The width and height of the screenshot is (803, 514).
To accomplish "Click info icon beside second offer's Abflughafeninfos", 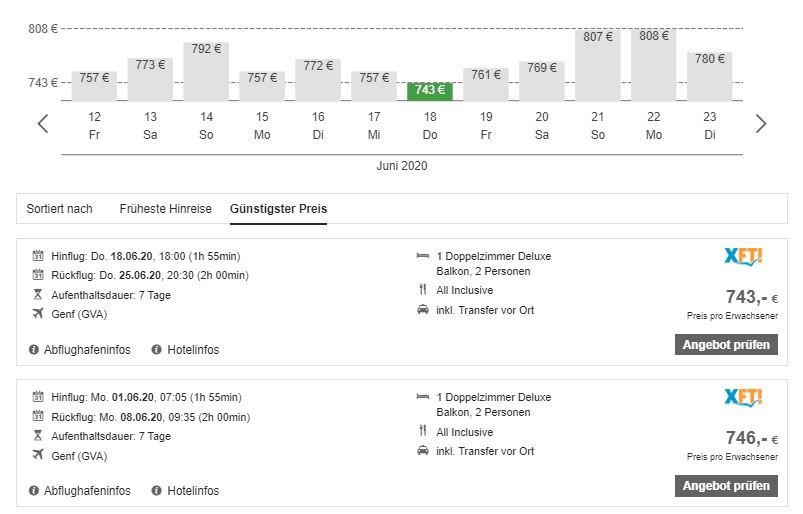I will click(x=35, y=491).
